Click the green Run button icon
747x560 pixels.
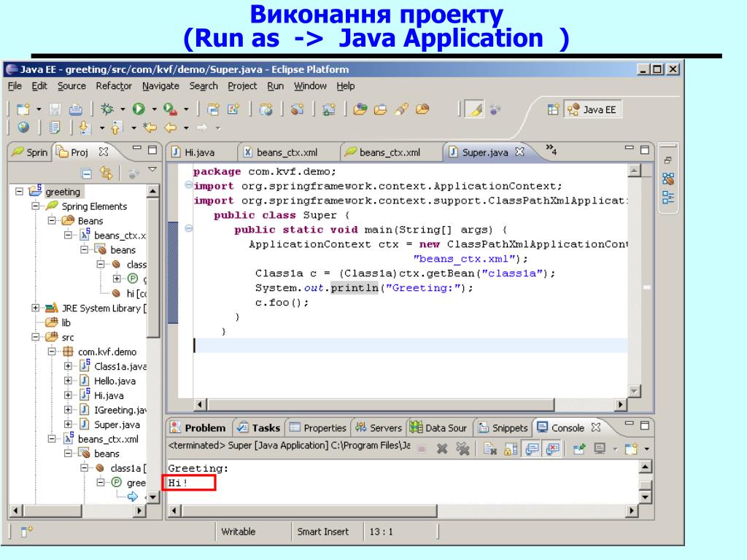[x=139, y=109]
